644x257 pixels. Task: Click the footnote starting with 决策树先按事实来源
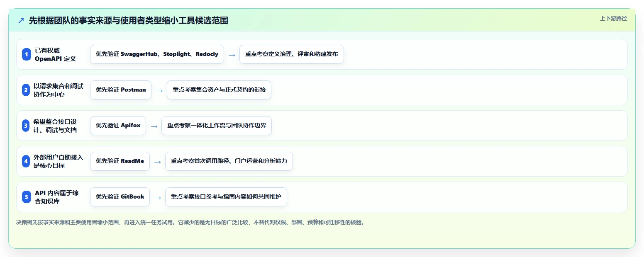point(190,222)
